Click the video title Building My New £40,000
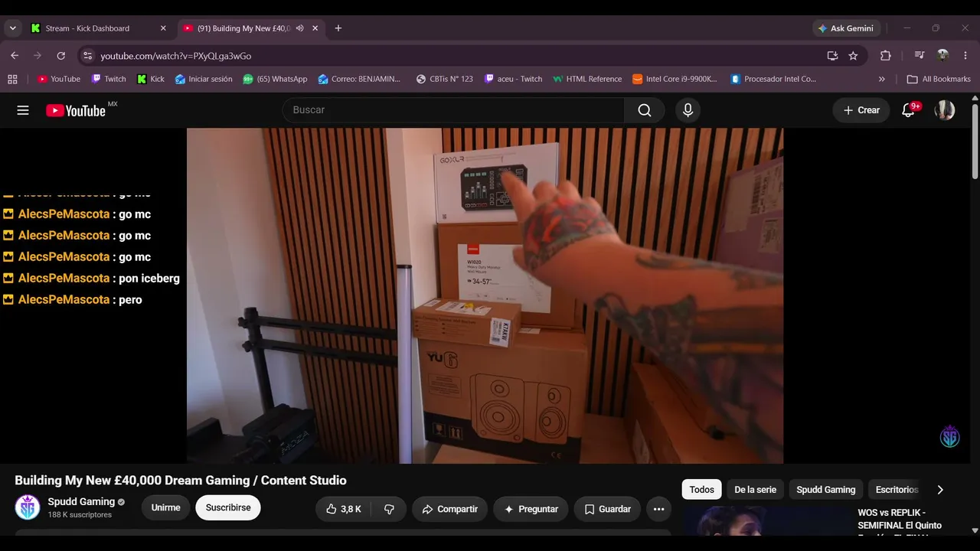Screen dimensions: 980x551 [x=181, y=481]
